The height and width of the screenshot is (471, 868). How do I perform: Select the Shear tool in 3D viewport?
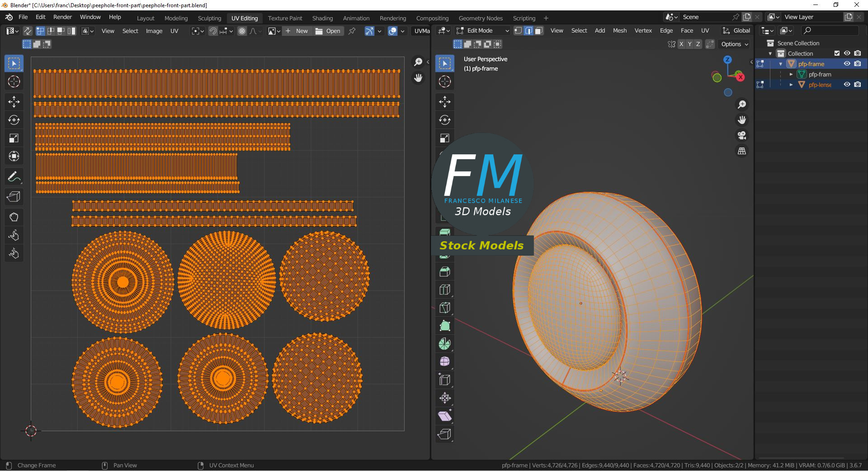(x=445, y=416)
